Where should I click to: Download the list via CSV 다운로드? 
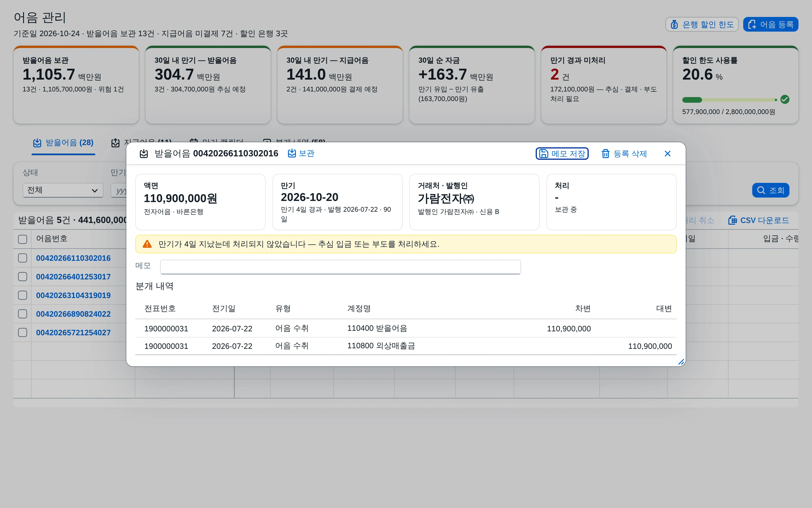click(758, 220)
